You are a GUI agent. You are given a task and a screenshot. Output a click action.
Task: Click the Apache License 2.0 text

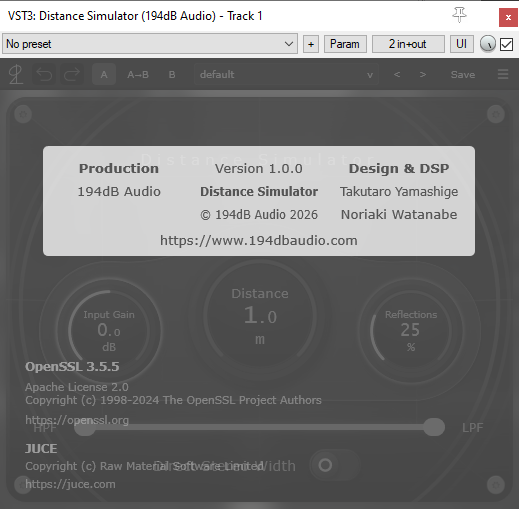[x=77, y=387]
